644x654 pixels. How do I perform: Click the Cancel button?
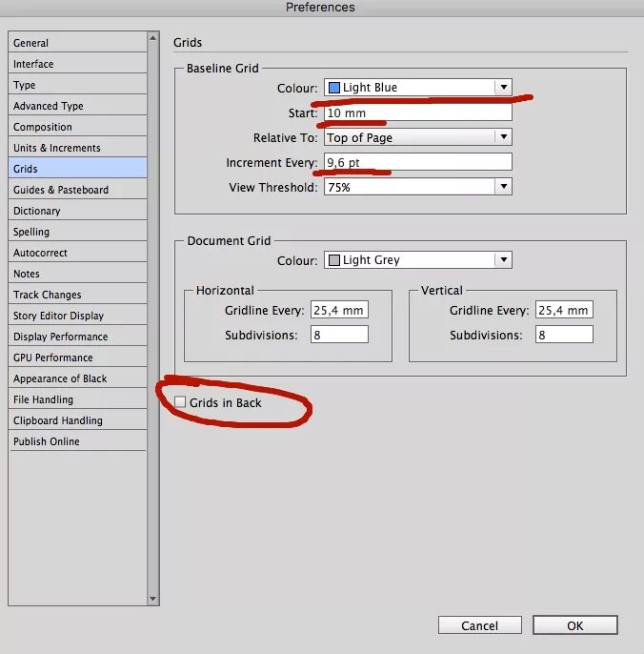480,625
